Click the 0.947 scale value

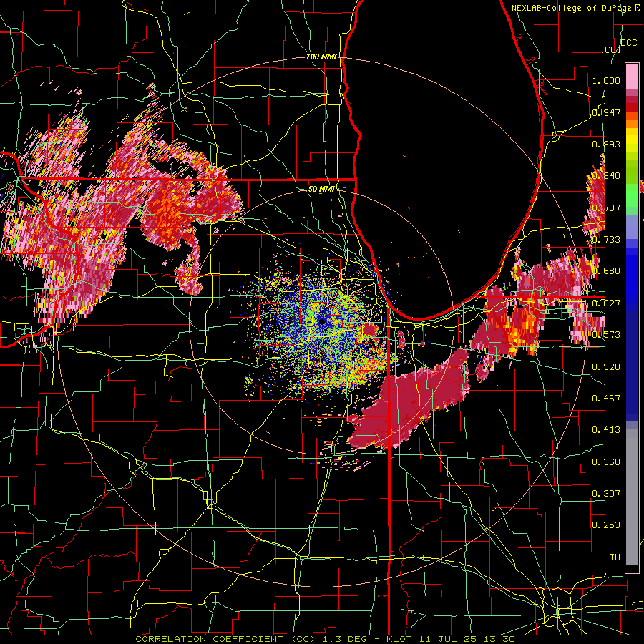[x=606, y=112]
